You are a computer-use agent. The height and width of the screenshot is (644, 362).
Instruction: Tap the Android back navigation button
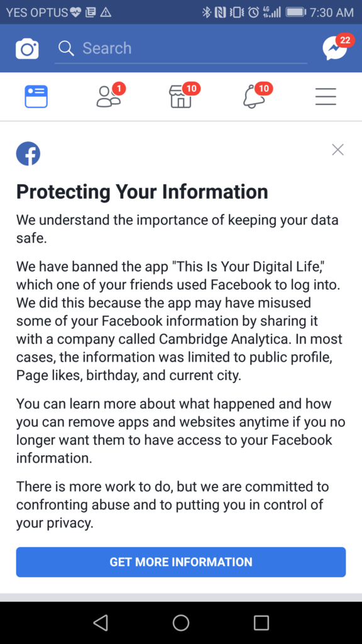[x=101, y=623]
